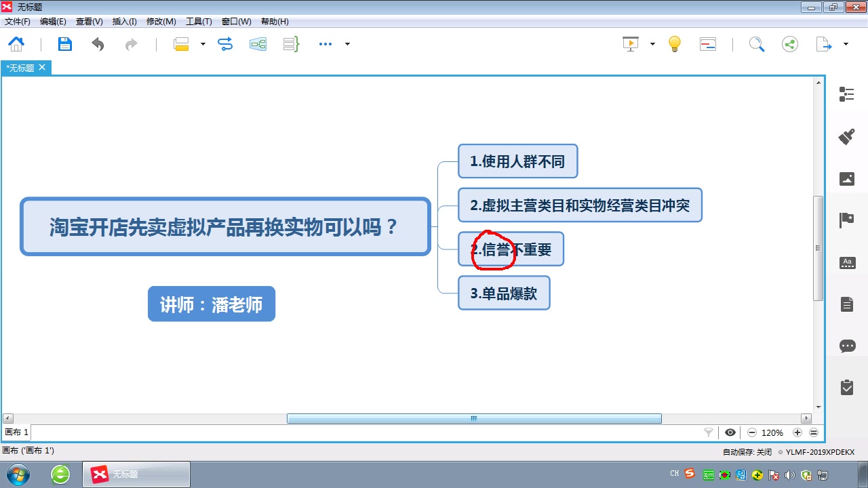The height and width of the screenshot is (488, 868).
Task: Share the mind map
Action: pos(790,44)
